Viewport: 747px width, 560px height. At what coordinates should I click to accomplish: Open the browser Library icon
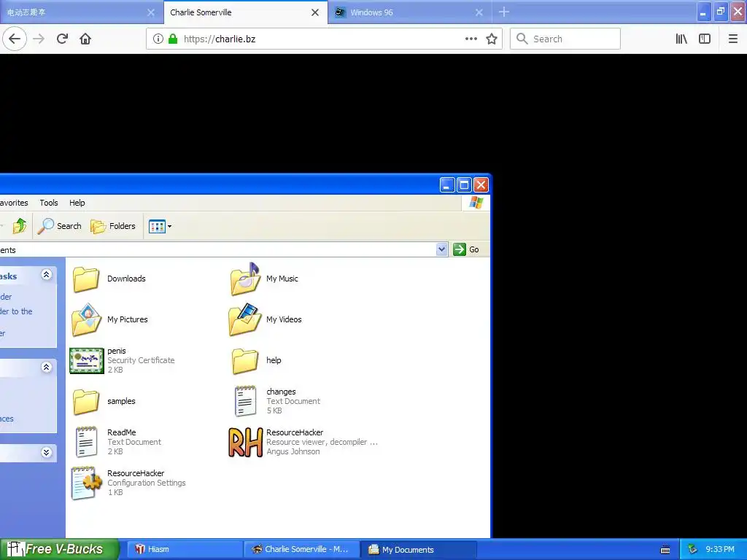point(681,39)
